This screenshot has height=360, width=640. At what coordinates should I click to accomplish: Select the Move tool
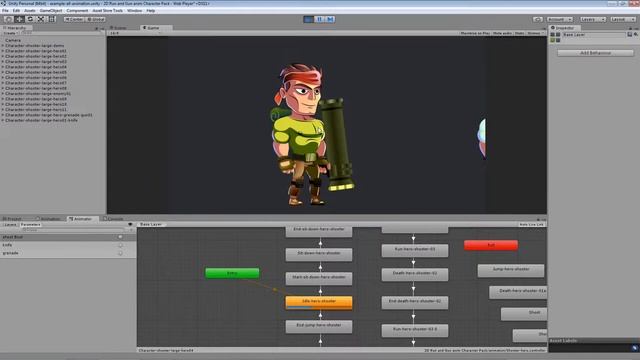[x=19, y=19]
